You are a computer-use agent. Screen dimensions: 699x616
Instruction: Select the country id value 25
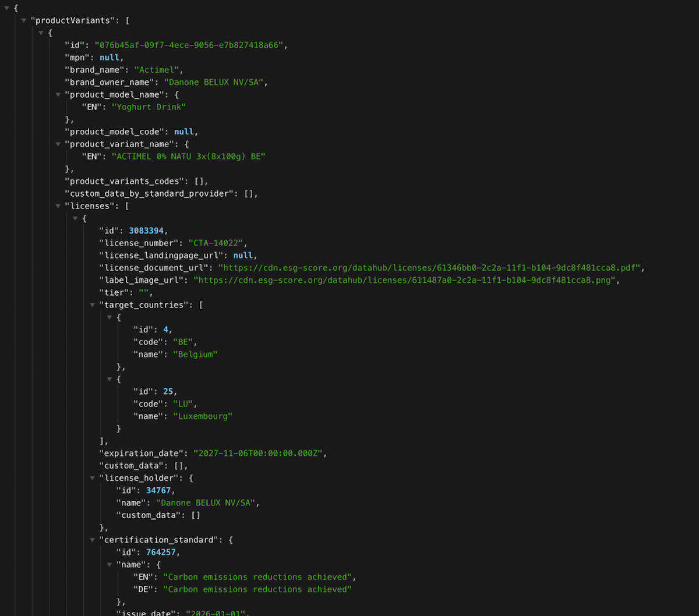pos(168,391)
